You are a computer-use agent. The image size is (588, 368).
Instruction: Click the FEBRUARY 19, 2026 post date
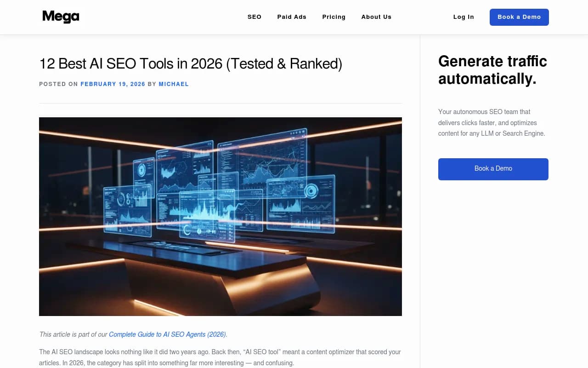(113, 84)
